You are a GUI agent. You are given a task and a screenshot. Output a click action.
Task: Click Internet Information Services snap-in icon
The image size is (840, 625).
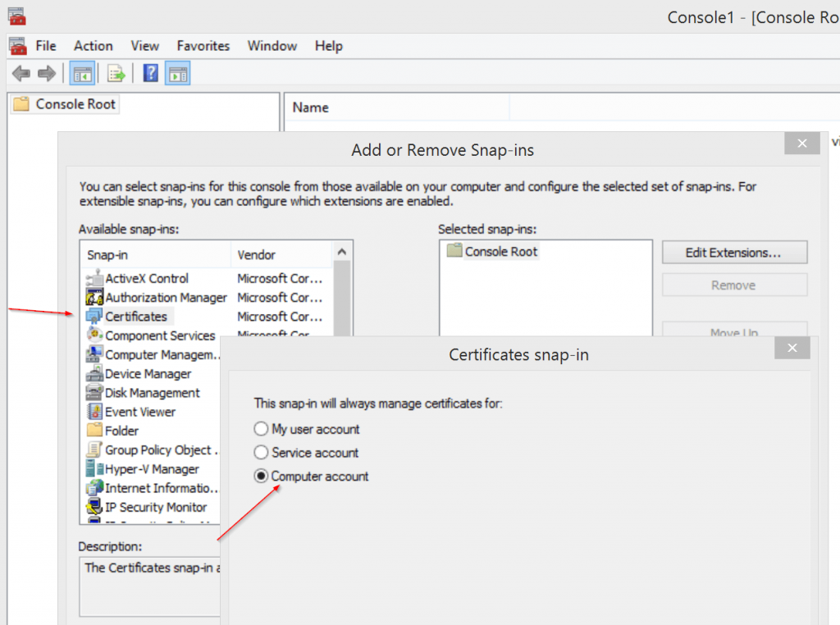tap(94, 487)
